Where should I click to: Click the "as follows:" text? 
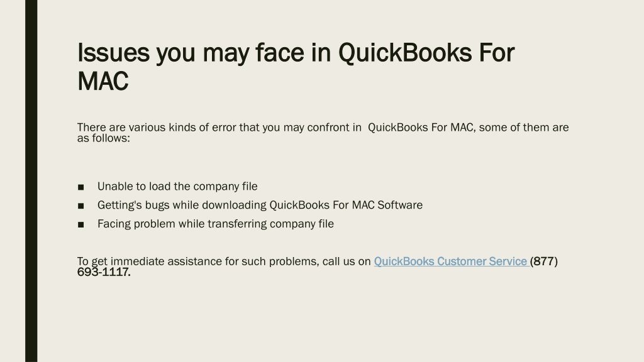(104, 138)
